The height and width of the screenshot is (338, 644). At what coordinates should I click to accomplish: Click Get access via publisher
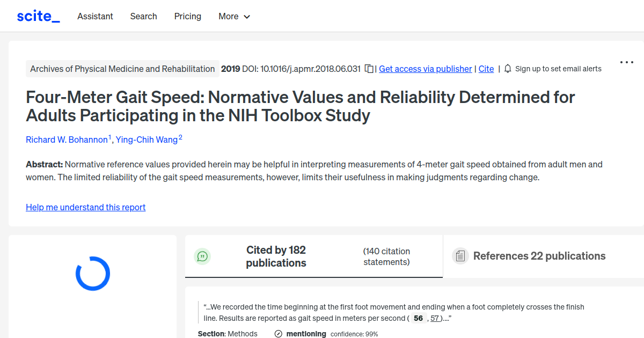tap(425, 69)
